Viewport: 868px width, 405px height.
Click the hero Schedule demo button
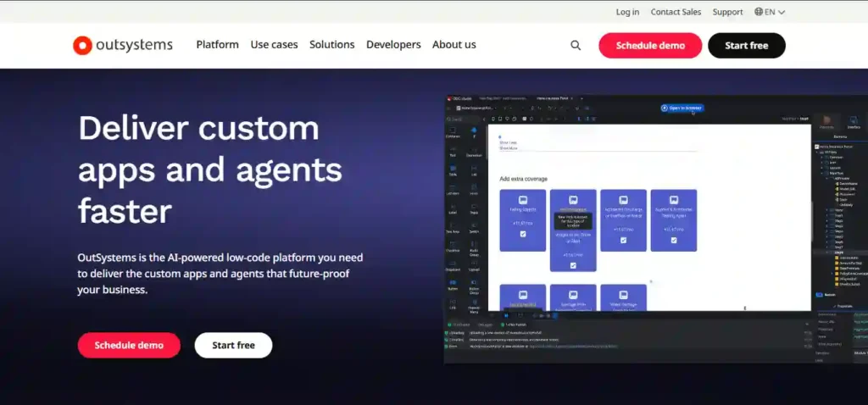(x=129, y=345)
